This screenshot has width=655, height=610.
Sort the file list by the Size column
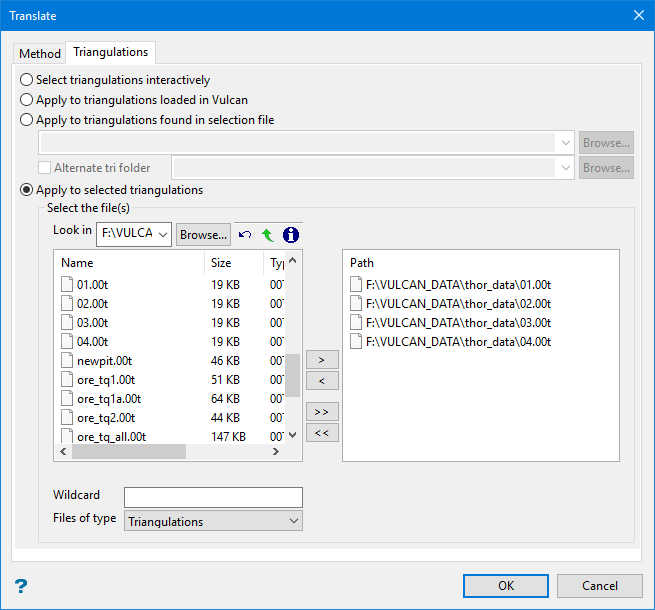click(x=221, y=263)
